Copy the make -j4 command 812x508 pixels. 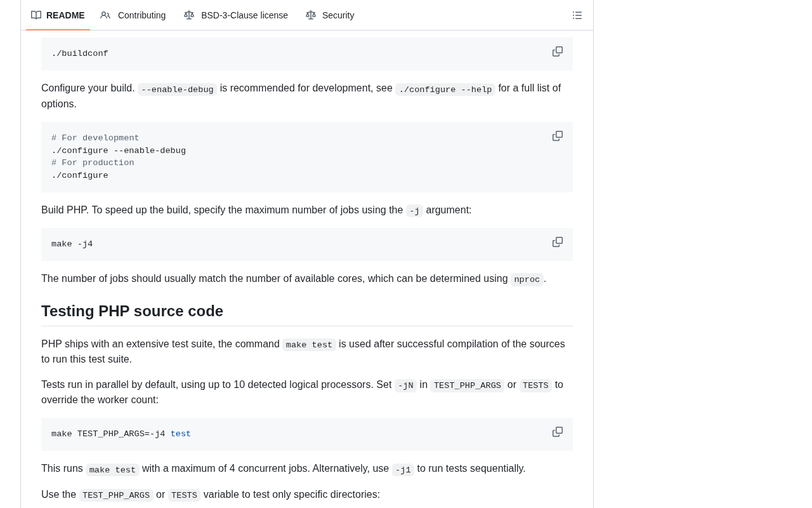coord(558,242)
